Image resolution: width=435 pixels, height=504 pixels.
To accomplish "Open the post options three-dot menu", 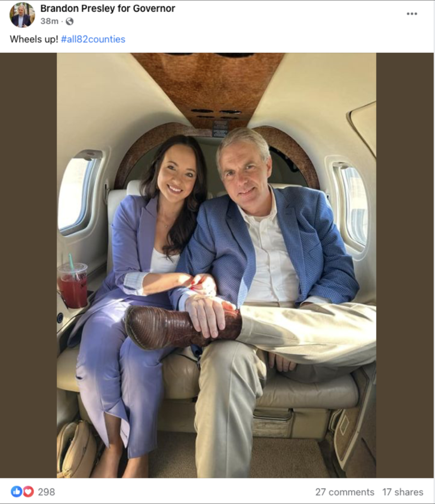I will 412,14.
